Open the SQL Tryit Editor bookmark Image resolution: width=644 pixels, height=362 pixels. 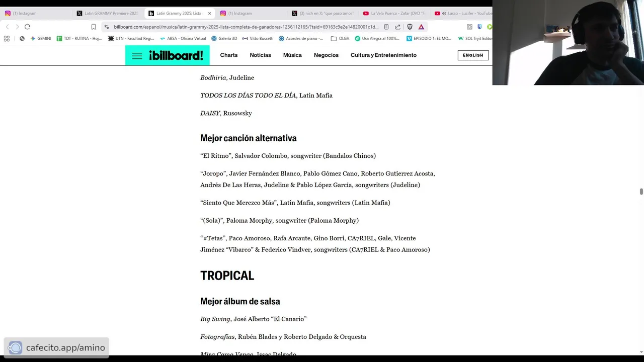[475, 38]
